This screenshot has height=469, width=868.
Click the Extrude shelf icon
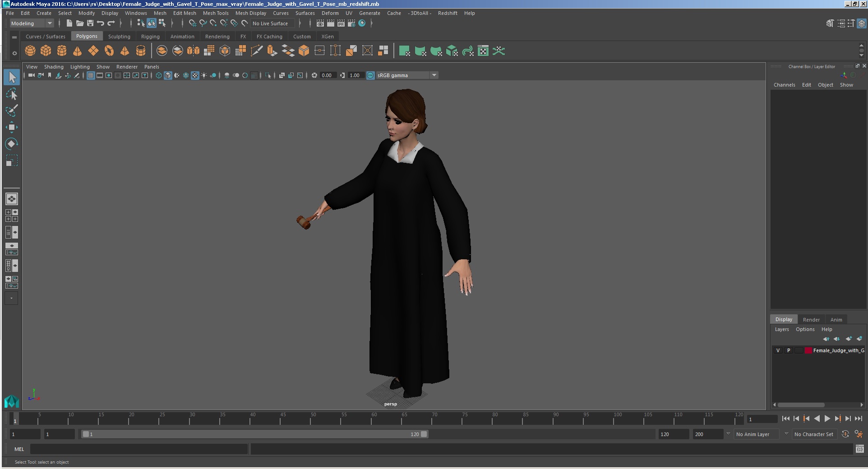[272, 51]
